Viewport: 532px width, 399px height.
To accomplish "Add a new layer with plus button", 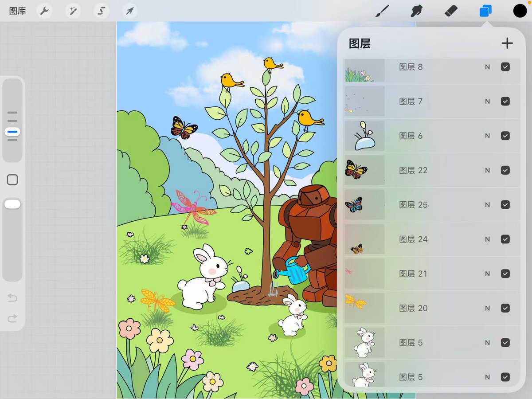I will pos(507,43).
